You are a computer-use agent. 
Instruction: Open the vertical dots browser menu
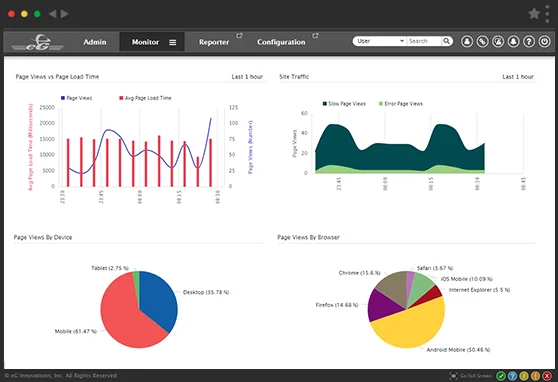point(547,14)
